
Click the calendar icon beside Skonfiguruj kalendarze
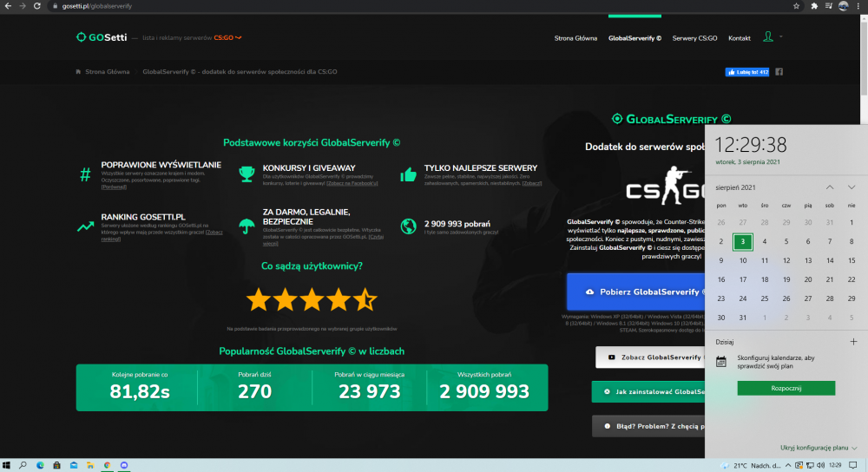click(720, 362)
